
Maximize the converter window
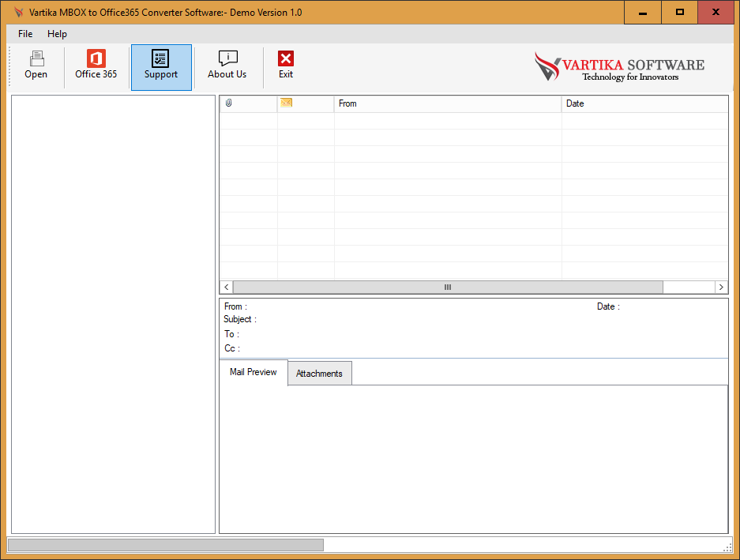coord(680,13)
